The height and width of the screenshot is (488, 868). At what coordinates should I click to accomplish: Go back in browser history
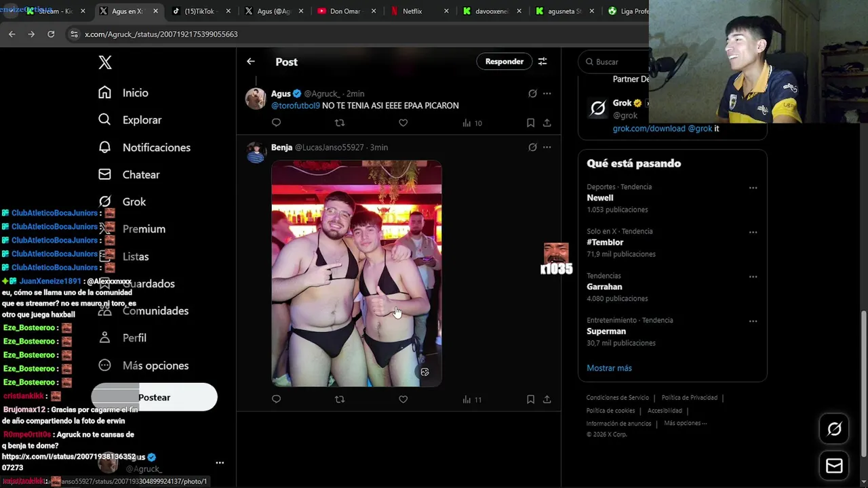click(x=12, y=34)
